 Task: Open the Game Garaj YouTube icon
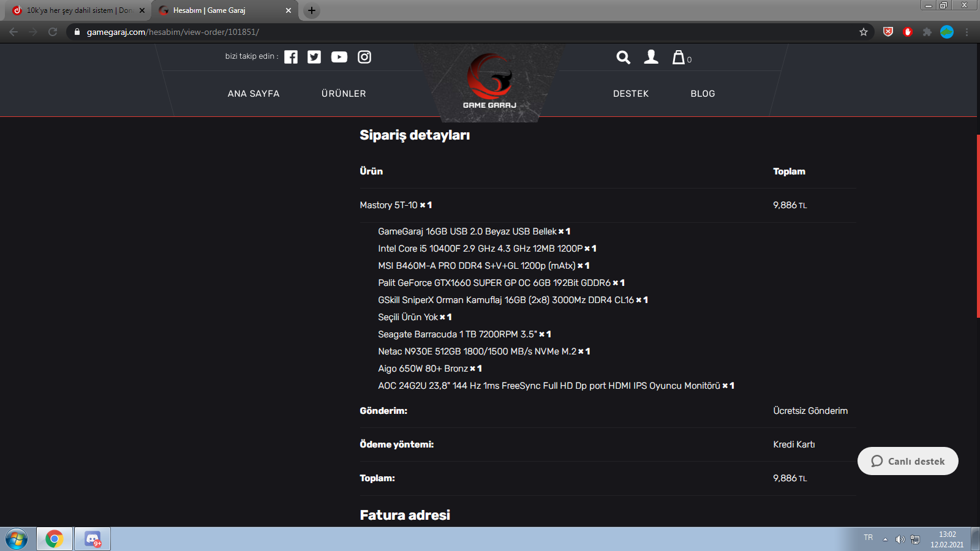(x=339, y=57)
